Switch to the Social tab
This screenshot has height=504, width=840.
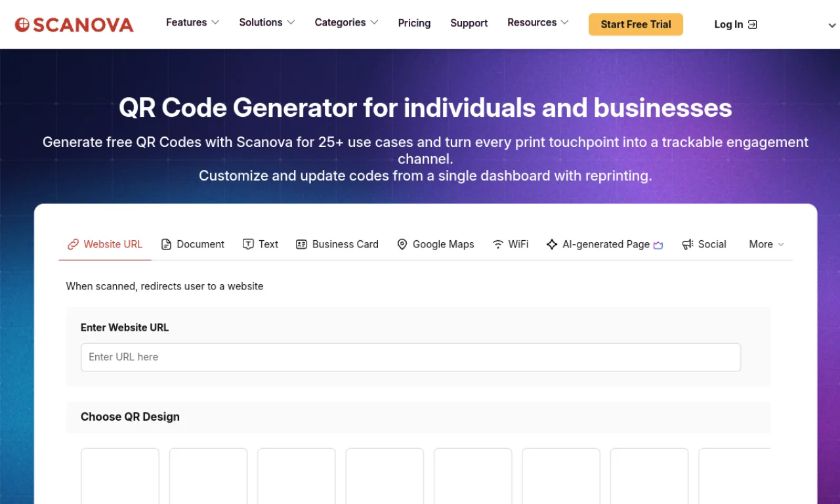pyautogui.click(x=704, y=244)
